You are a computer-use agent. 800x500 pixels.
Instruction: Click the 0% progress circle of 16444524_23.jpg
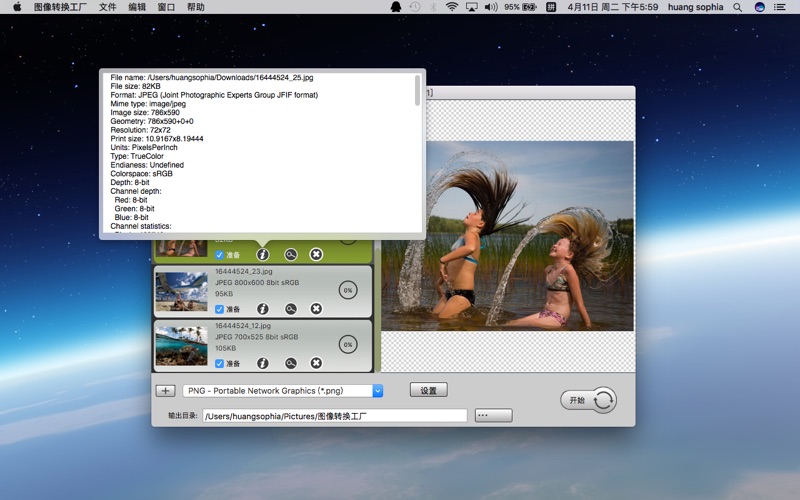[347, 290]
